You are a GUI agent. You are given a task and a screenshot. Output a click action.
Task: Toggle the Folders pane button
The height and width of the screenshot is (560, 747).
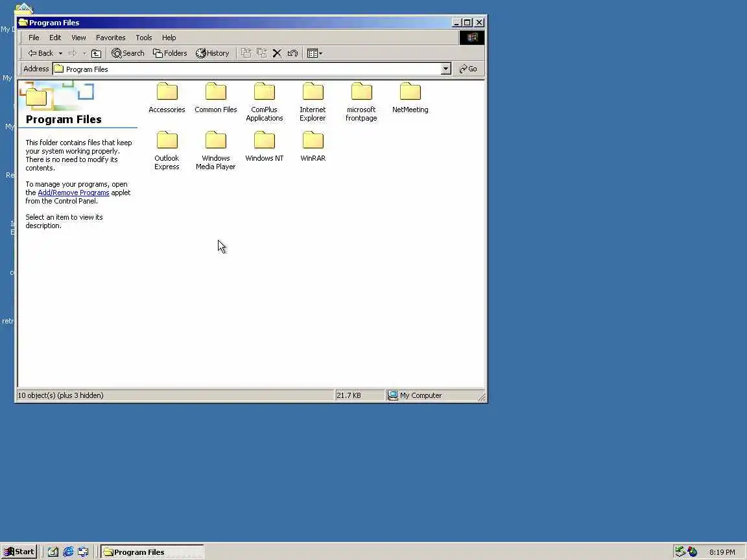pyautogui.click(x=170, y=53)
